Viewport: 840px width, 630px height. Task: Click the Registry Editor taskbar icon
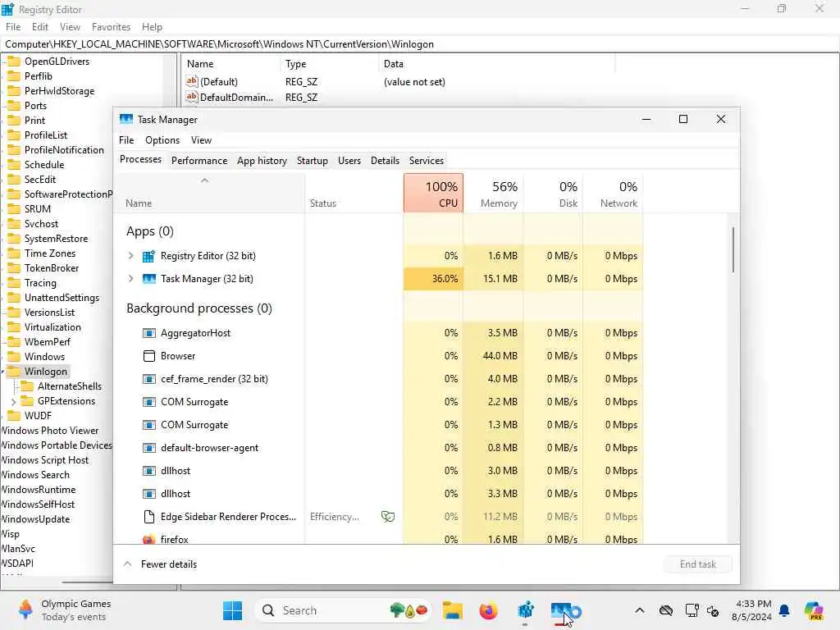(x=526, y=610)
